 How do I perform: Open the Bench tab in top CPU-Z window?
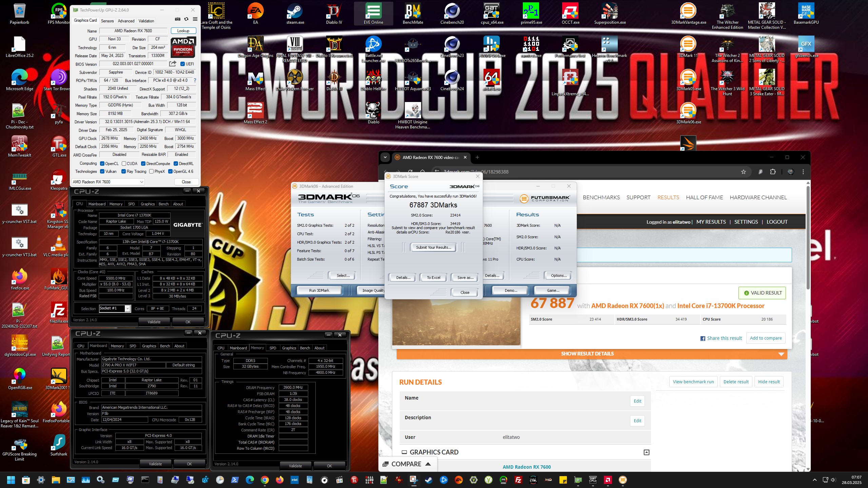(x=163, y=204)
